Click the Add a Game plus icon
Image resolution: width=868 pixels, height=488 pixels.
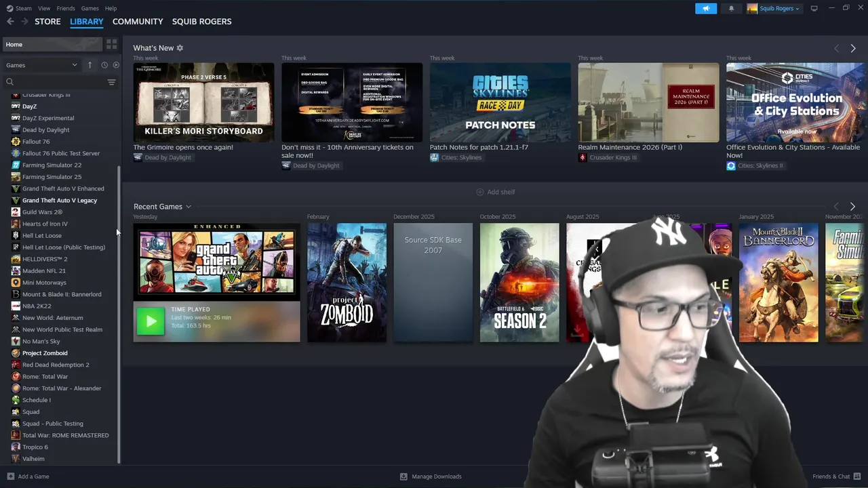coord(10,476)
